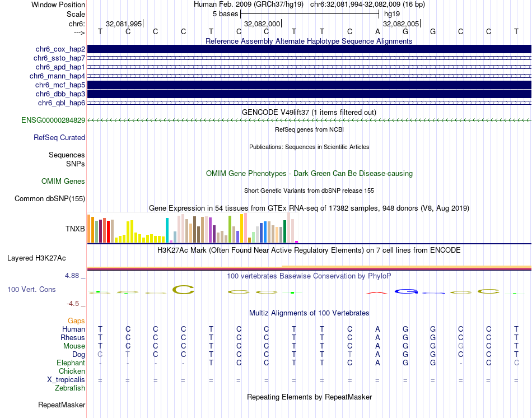This screenshot has height=418, width=532.
Task: Click the Zebrafish species label
Action: click(70, 388)
